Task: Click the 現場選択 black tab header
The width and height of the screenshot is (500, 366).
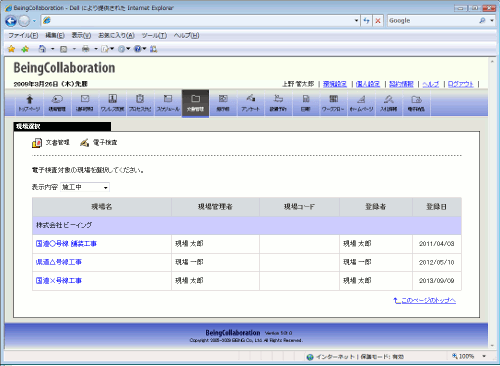Action: click(x=62, y=126)
